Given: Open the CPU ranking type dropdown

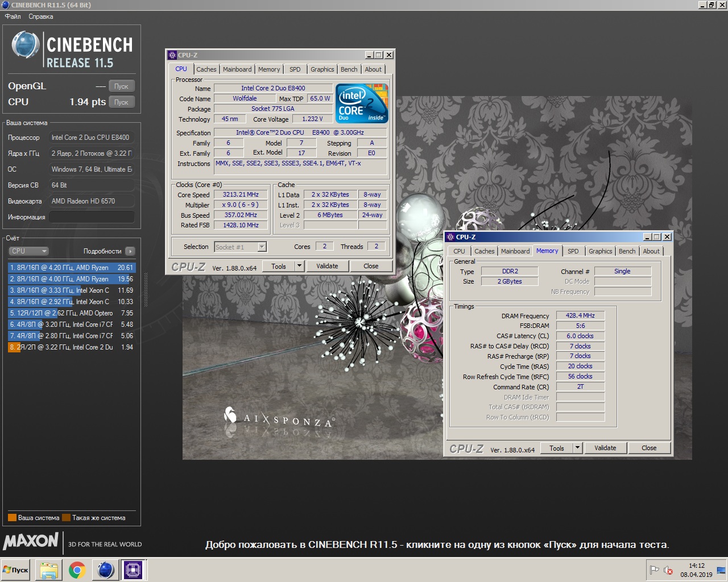Looking at the screenshot, I should point(28,251).
